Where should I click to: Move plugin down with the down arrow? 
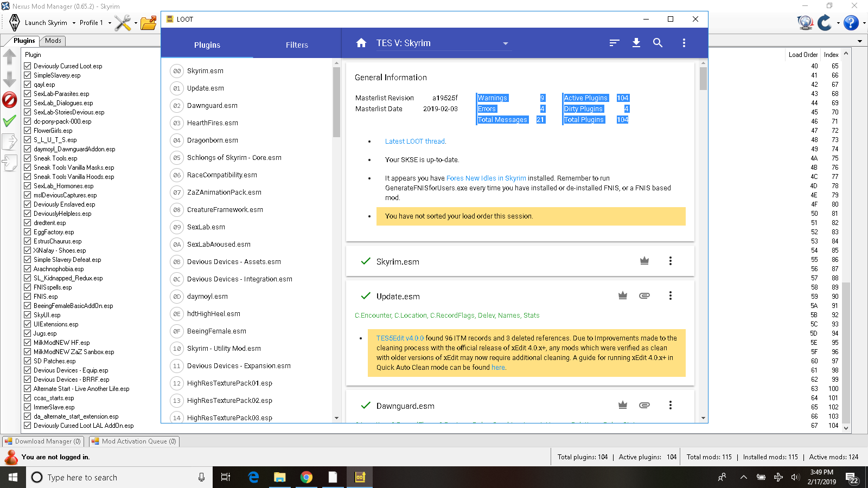pos(10,80)
